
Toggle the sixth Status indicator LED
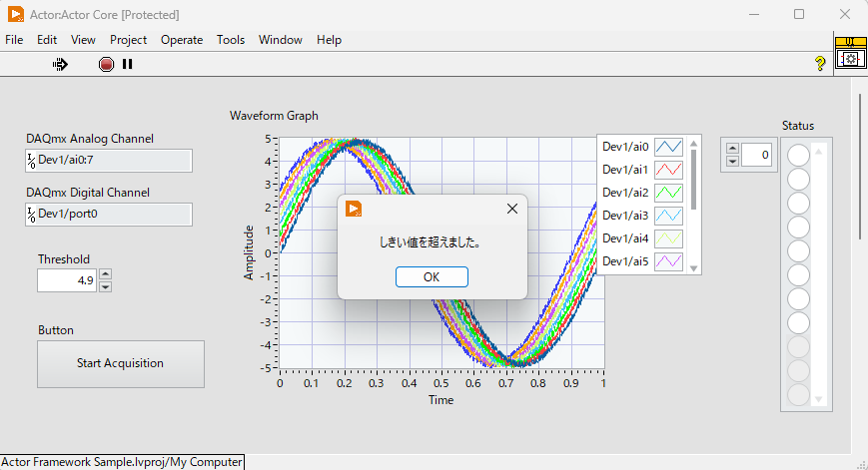click(798, 274)
